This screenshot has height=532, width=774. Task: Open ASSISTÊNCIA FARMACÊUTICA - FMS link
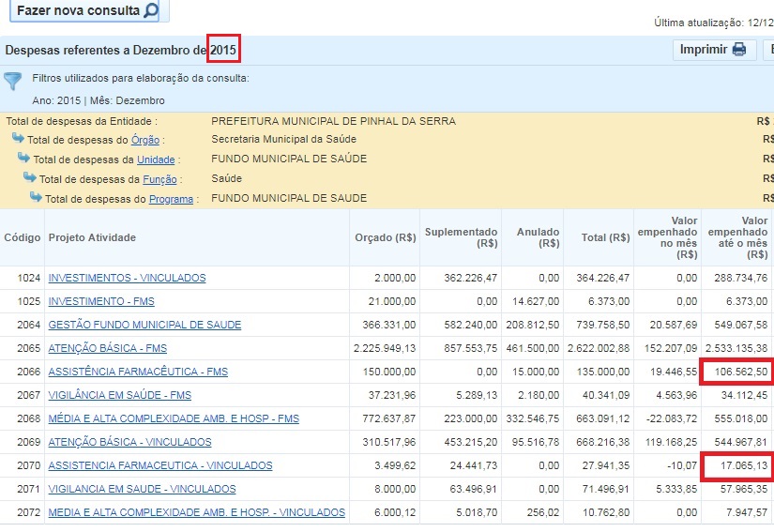[x=138, y=372]
